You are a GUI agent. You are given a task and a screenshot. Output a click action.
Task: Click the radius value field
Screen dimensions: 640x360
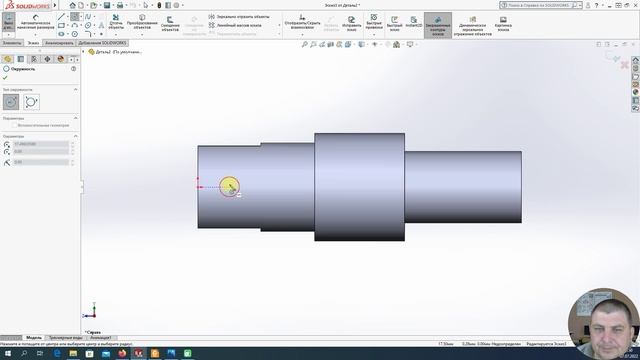click(x=41, y=162)
